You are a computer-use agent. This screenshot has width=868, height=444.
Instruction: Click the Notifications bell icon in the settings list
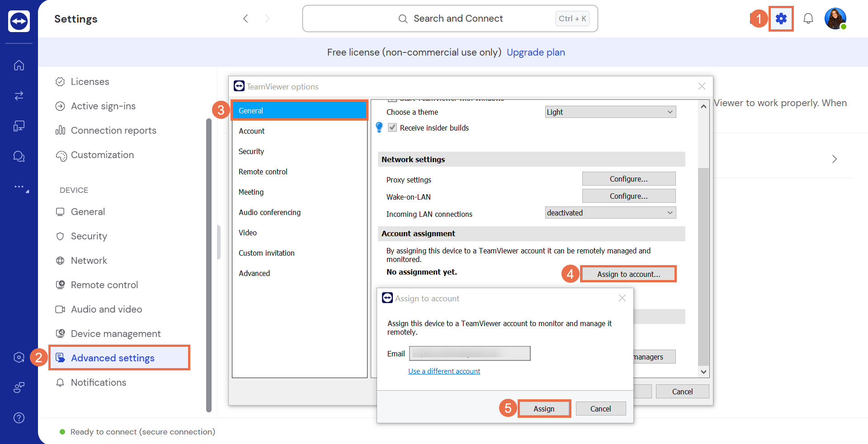60,383
